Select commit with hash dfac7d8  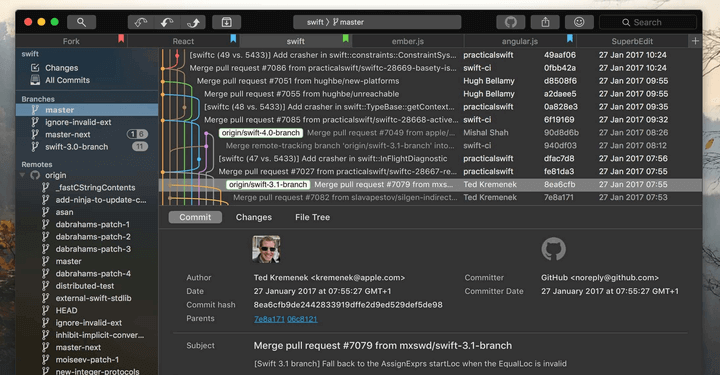coord(430,158)
